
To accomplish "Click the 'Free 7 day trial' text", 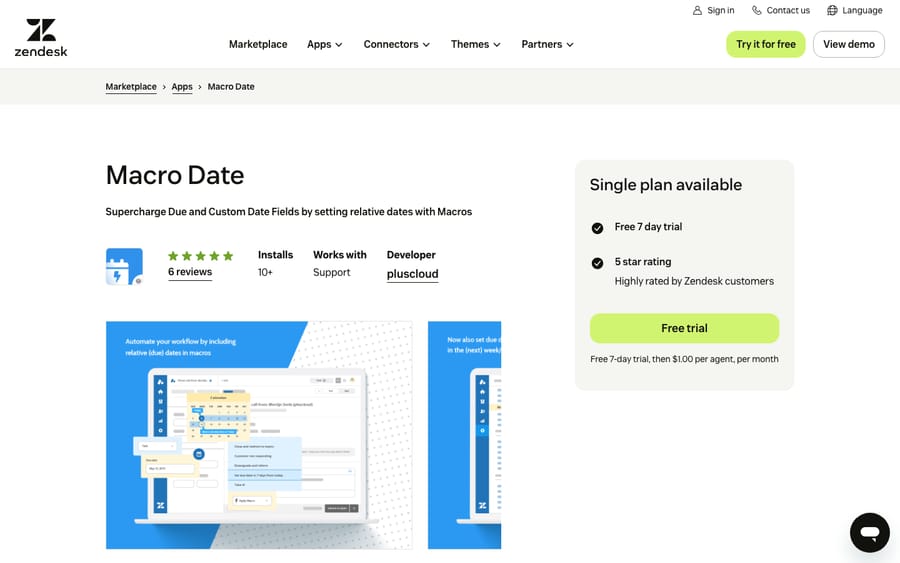I will 648,227.
